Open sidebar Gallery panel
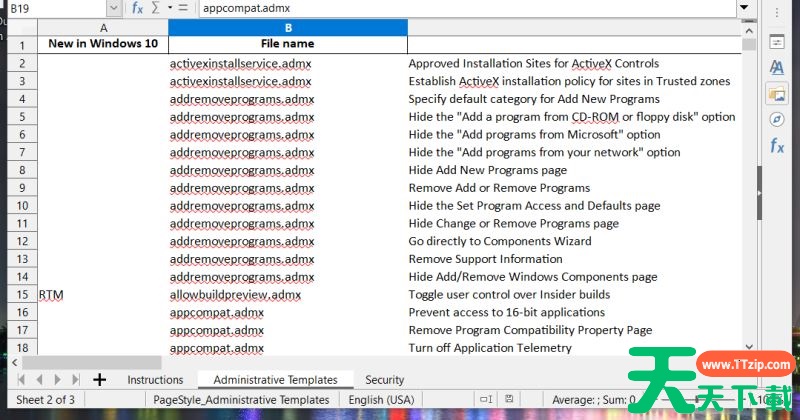 coord(777,93)
